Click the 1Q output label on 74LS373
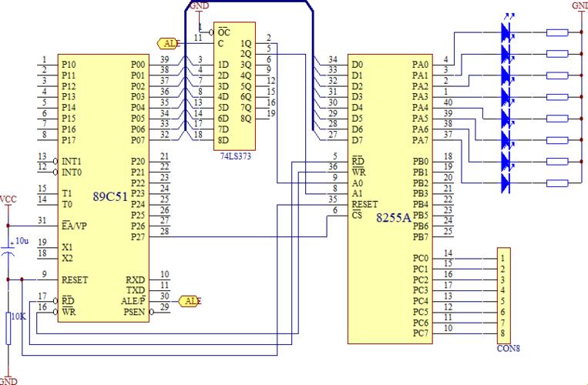This screenshot has height=385, width=588. pos(246,43)
